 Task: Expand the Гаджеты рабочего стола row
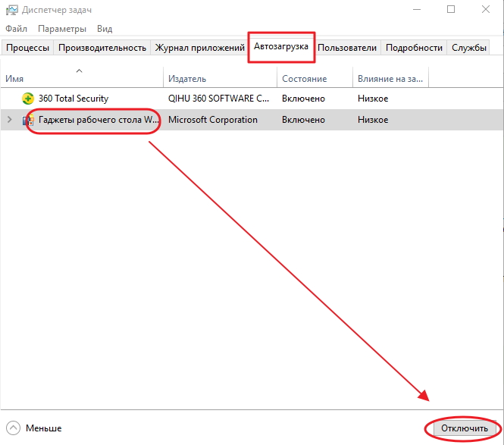(10, 120)
